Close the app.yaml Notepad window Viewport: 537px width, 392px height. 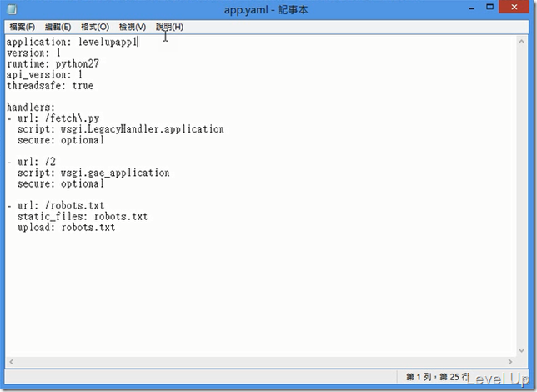[514, 7]
